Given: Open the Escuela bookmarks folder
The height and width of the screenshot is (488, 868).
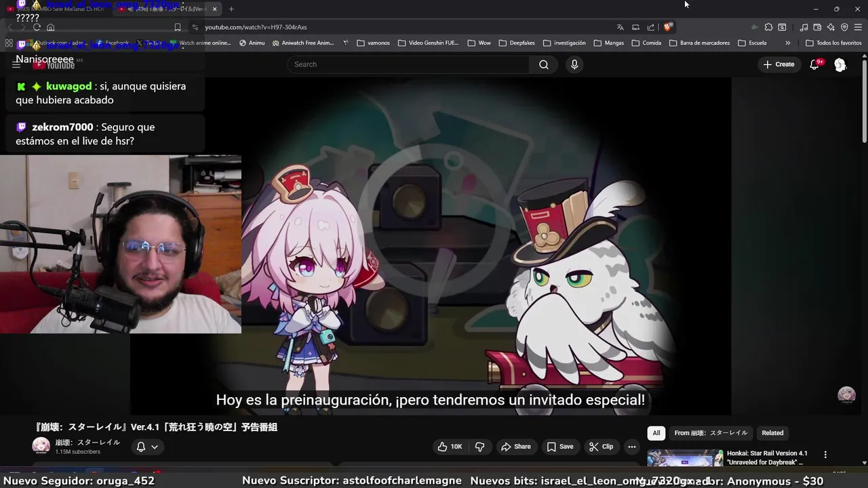Looking at the screenshot, I should [x=752, y=43].
